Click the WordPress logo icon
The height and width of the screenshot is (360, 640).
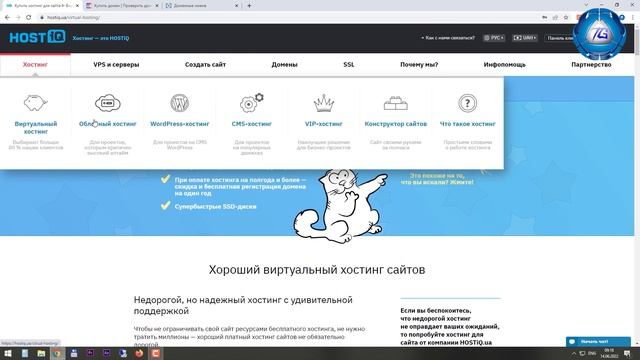(180, 103)
